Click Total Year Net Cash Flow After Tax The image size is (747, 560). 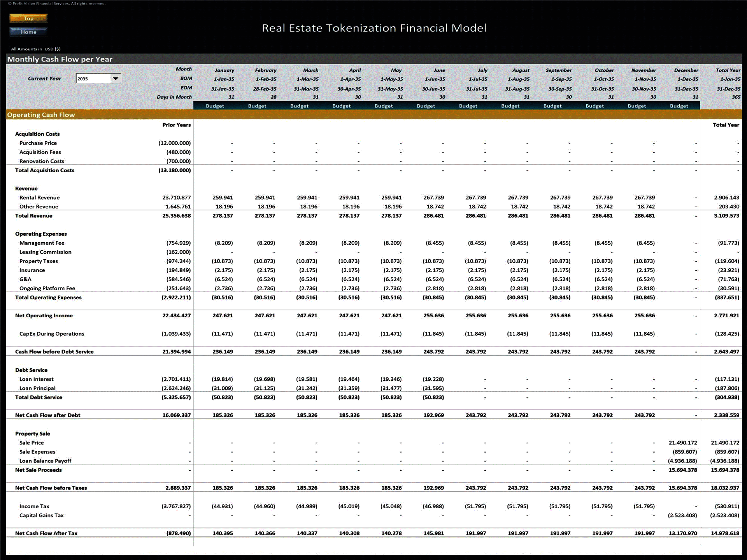pyautogui.click(x=725, y=533)
